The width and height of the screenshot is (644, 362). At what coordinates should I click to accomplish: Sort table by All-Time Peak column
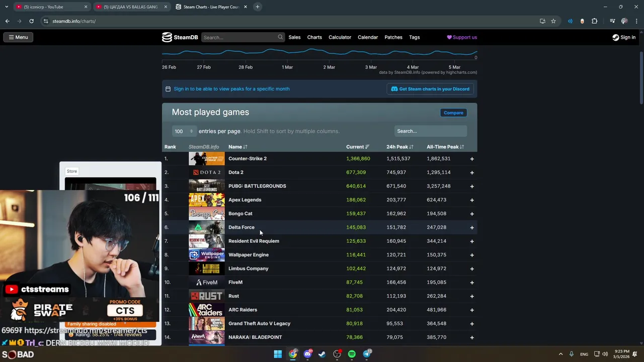pos(445,147)
